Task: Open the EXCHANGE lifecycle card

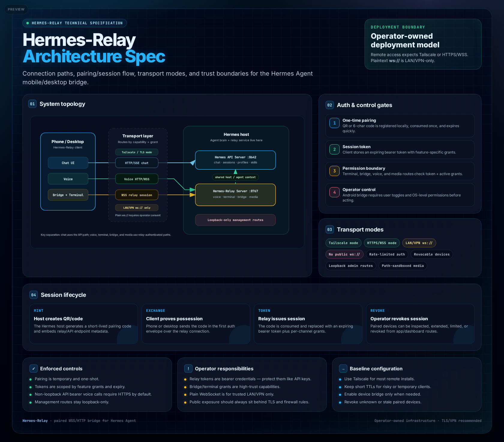Action: tap(196, 324)
